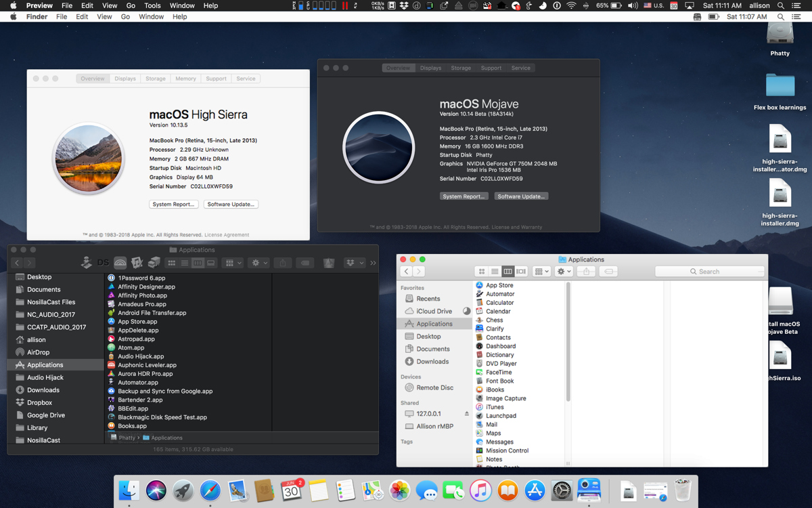Open Siri from the Dock
The width and height of the screenshot is (812, 508).
[x=156, y=490]
